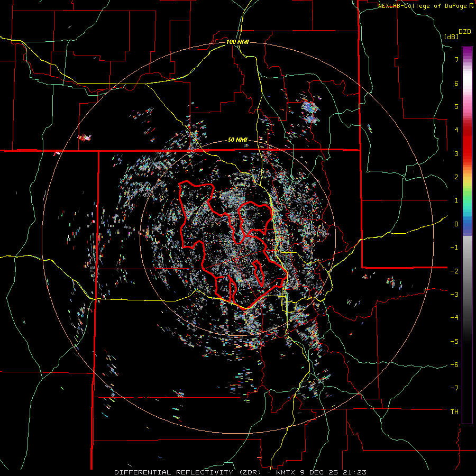
Task: Click the 4 value on color scale
Action: pyautogui.click(x=456, y=130)
